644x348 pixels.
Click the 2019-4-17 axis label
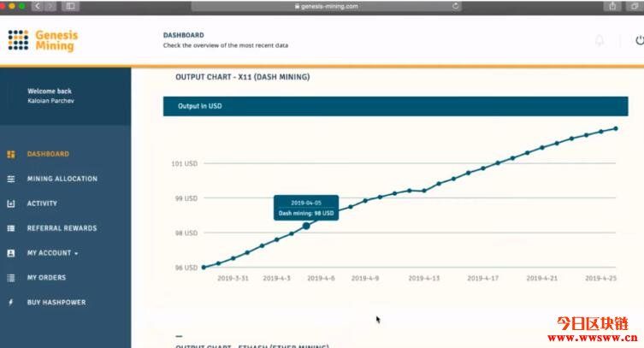483,278
